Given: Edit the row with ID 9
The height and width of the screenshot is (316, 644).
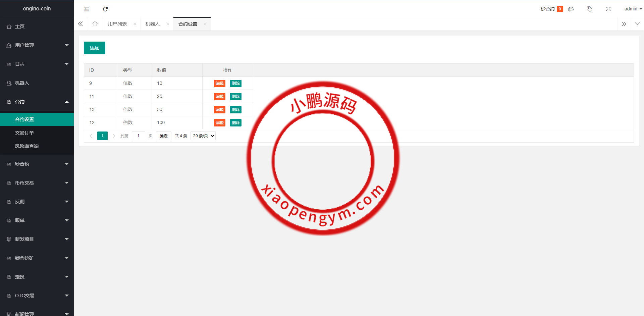Looking at the screenshot, I should tap(220, 84).
